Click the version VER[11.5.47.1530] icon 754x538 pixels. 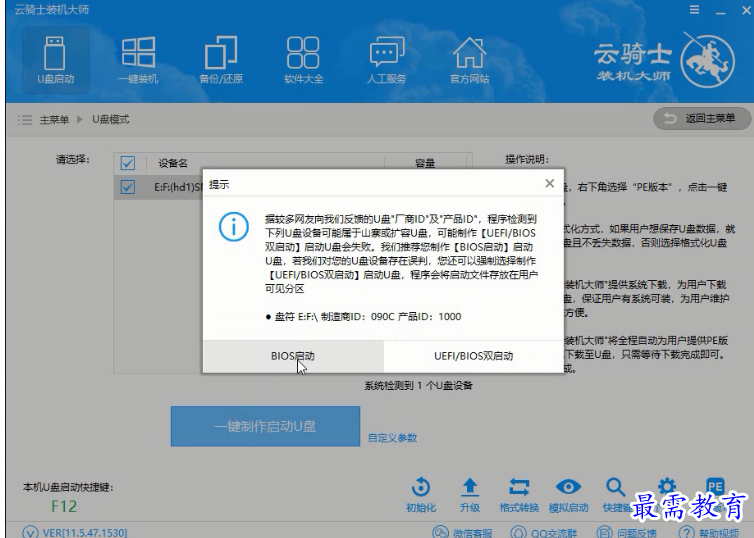point(30,532)
